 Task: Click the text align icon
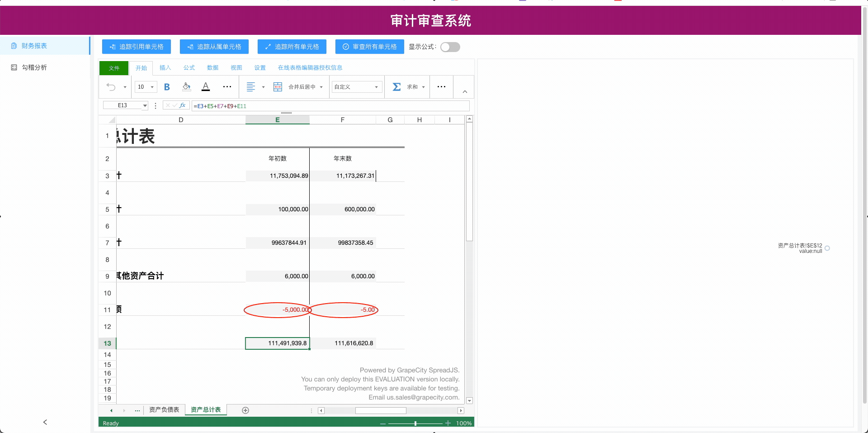coord(251,87)
